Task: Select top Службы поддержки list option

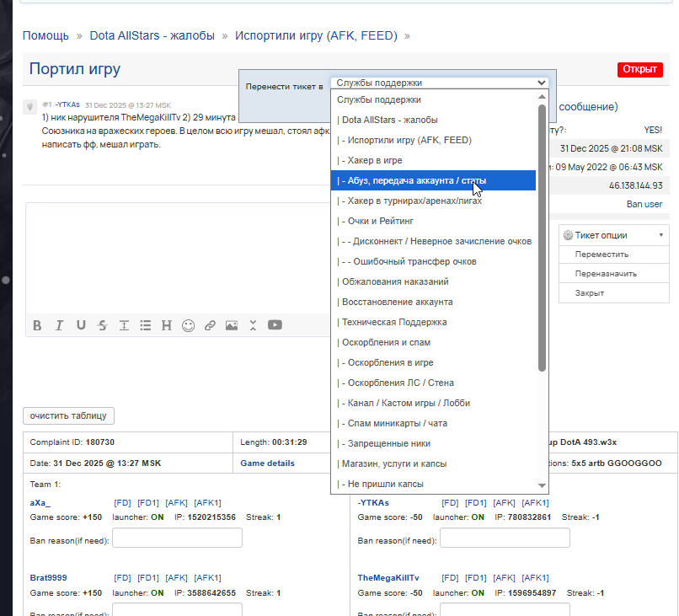Action: pyautogui.click(x=433, y=99)
